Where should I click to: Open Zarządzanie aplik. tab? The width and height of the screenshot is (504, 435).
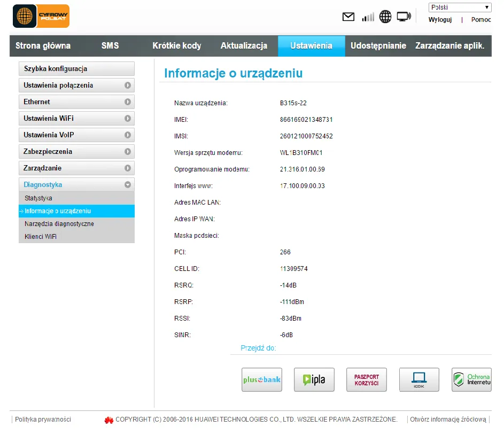pyautogui.click(x=449, y=45)
